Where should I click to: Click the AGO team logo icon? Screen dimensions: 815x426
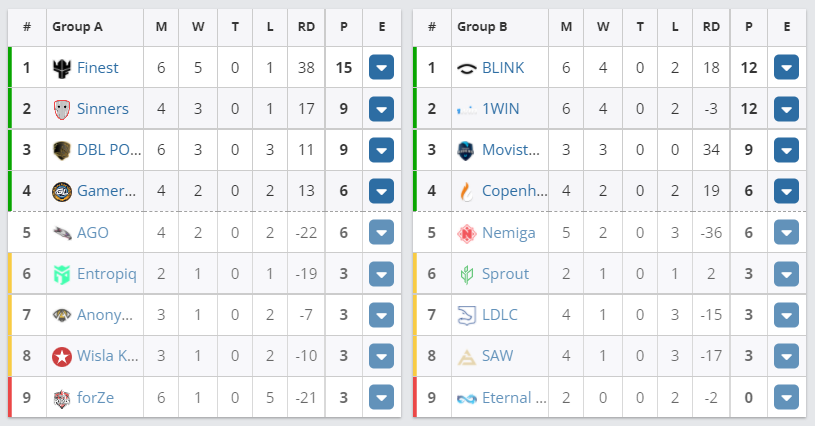click(62, 233)
